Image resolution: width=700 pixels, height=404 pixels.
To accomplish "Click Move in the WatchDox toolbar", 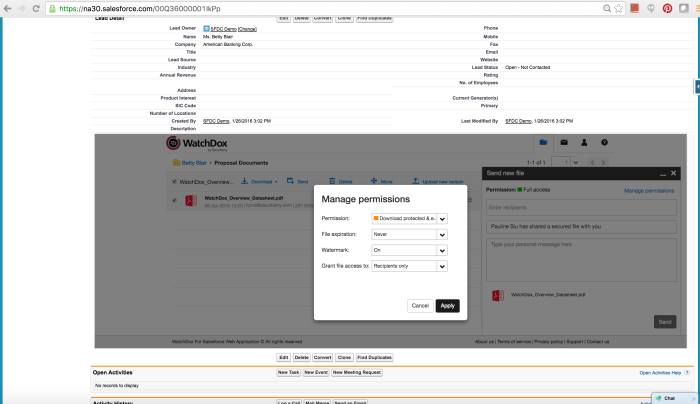I will tap(382, 181).
